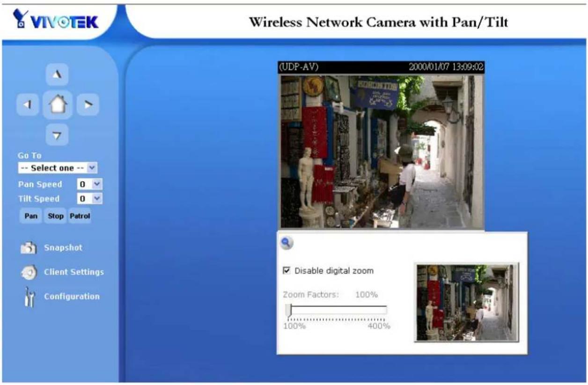The image size is (588, 385).
Task: Tilt camera down with the down arrow
Action: pyautogui.click(x=57, y=135)
